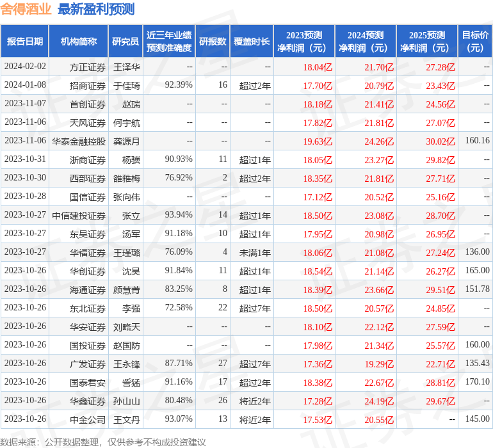Select institution 东北证券

point(88,308)
